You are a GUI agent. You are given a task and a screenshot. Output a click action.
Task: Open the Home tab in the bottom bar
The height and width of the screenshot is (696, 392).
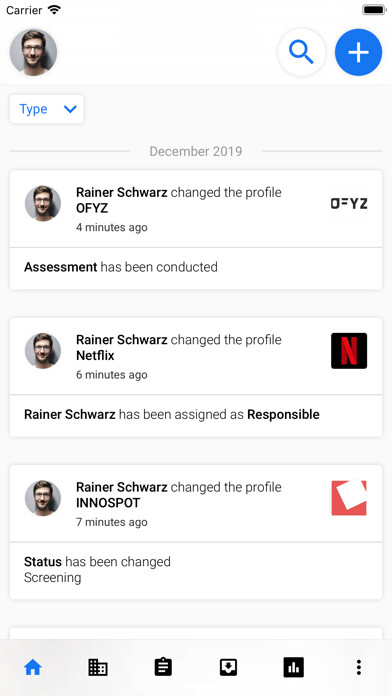pos(33,667)
